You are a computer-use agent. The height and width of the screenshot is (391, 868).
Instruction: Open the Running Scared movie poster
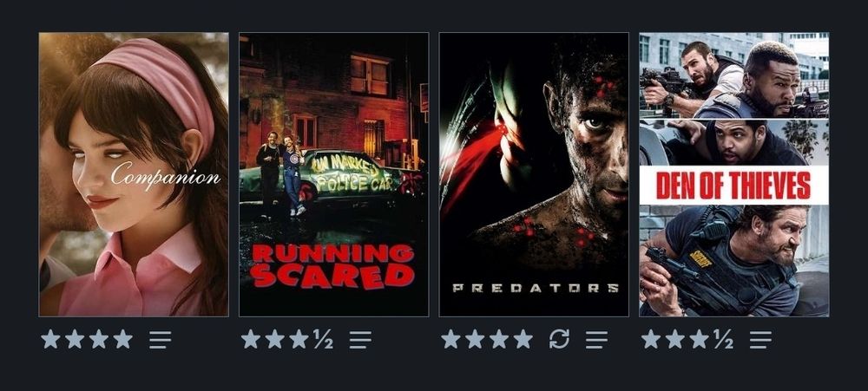point(334,174)
